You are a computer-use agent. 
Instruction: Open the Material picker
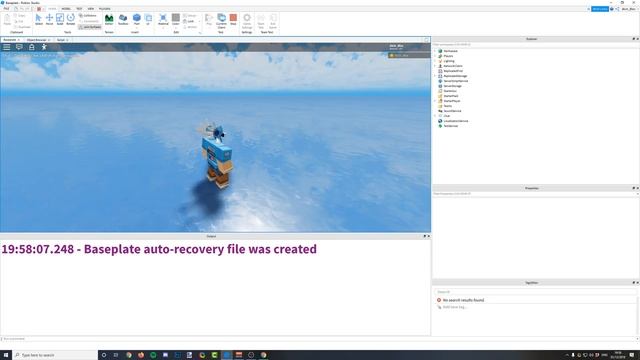(163, 20)
